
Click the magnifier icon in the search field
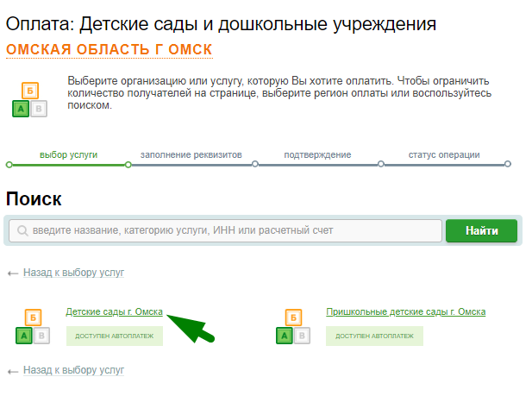(21, 231)
